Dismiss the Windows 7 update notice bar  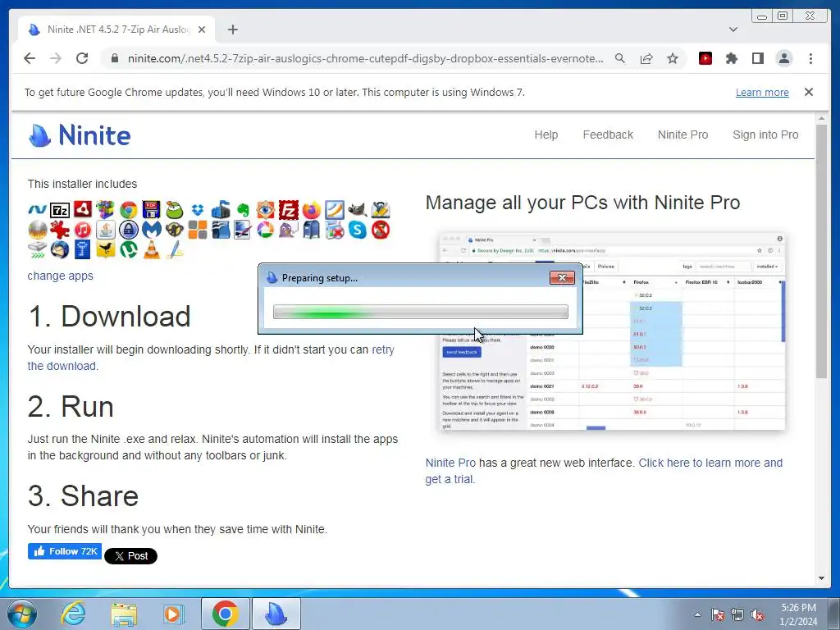808,92
